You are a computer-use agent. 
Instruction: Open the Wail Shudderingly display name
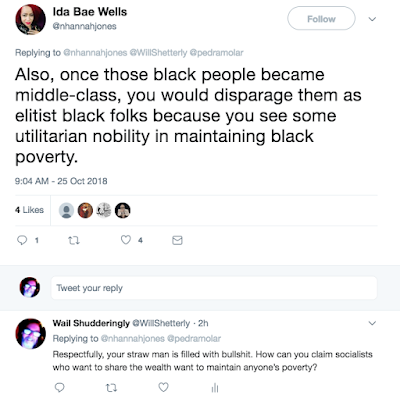91,323
